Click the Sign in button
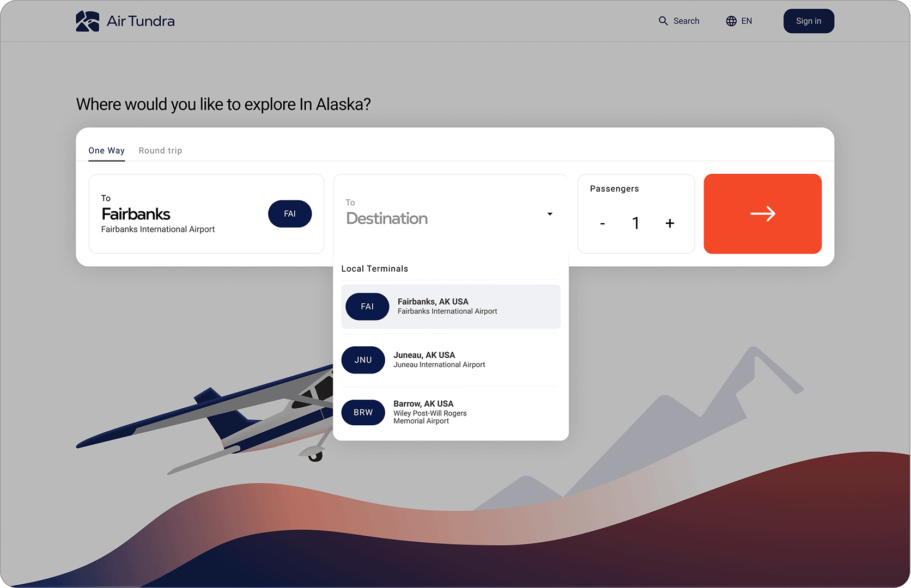This screenshot has height=588, width=911. click(x=809, y=21)
